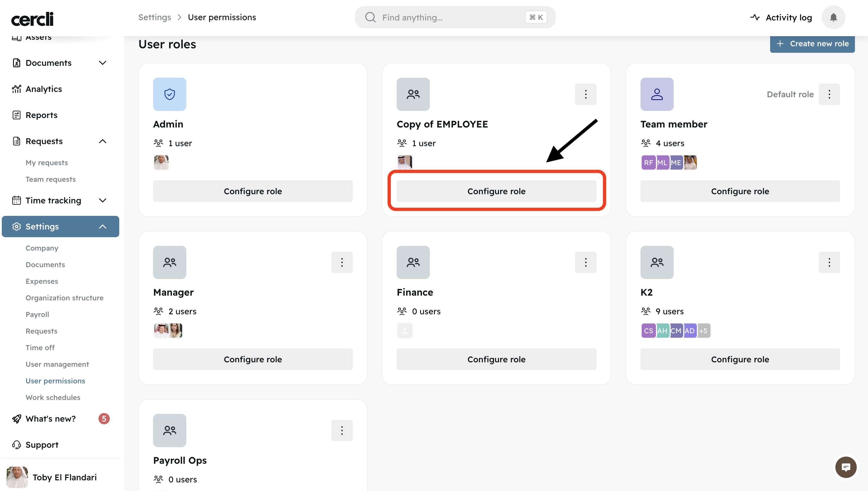Open options menu for Manager role
Image resolution: width=868 pixels, height=491 pixels.
(342, 262)
